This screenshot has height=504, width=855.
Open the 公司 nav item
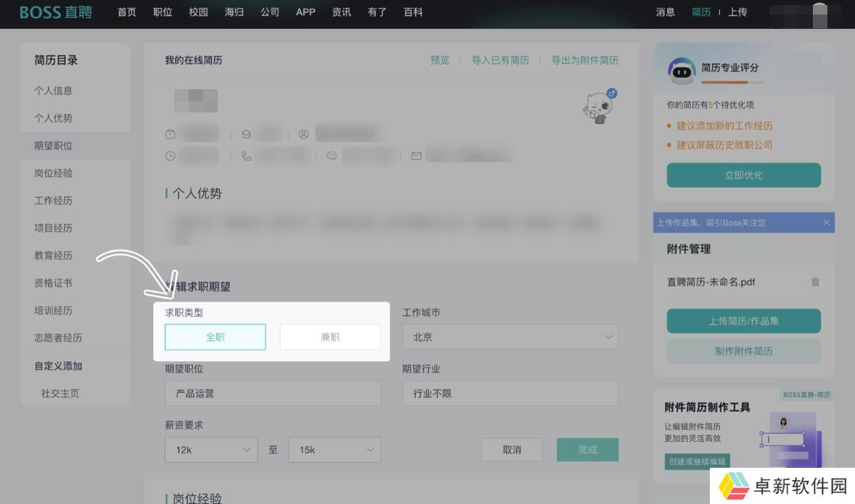pyautogui.click(x=270, y=12)
